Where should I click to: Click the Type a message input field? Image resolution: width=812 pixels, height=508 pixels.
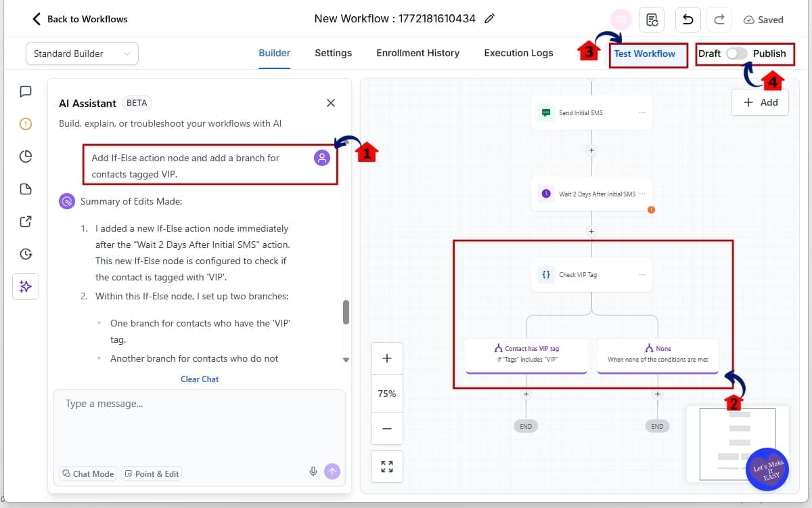(199, 420)
